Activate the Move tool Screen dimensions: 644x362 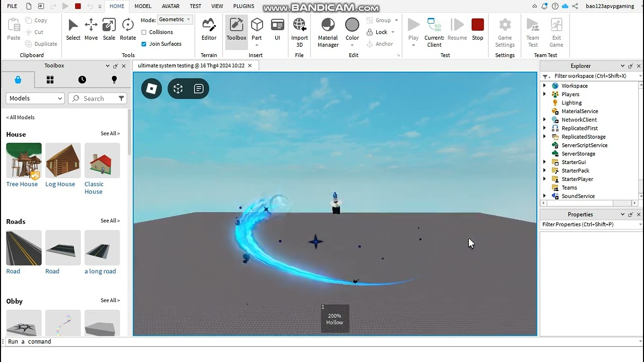(x=91, y=30)
